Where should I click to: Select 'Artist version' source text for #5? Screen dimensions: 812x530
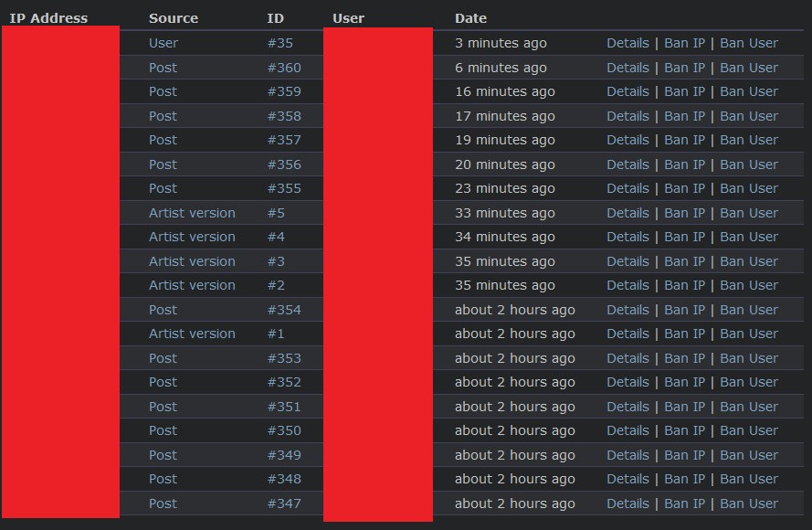(x=192, y=213)
